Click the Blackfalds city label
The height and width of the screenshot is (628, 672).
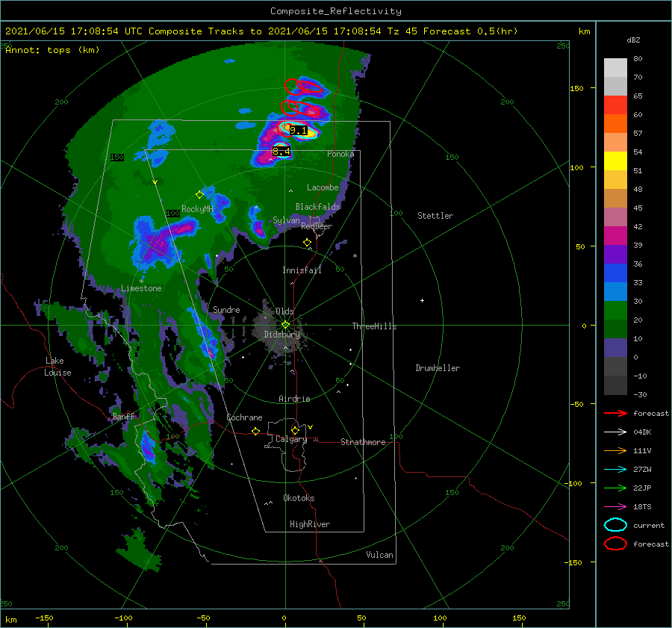pos(317,207)
